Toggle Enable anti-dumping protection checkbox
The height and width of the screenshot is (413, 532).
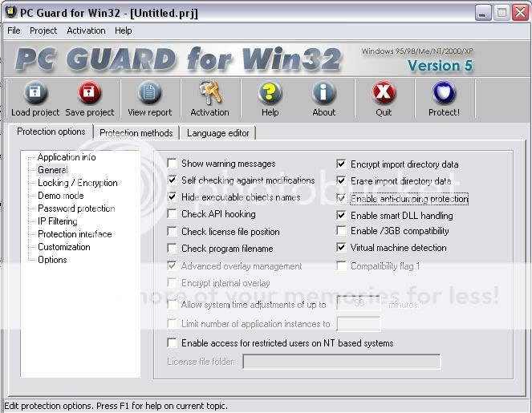click(341, 198)
